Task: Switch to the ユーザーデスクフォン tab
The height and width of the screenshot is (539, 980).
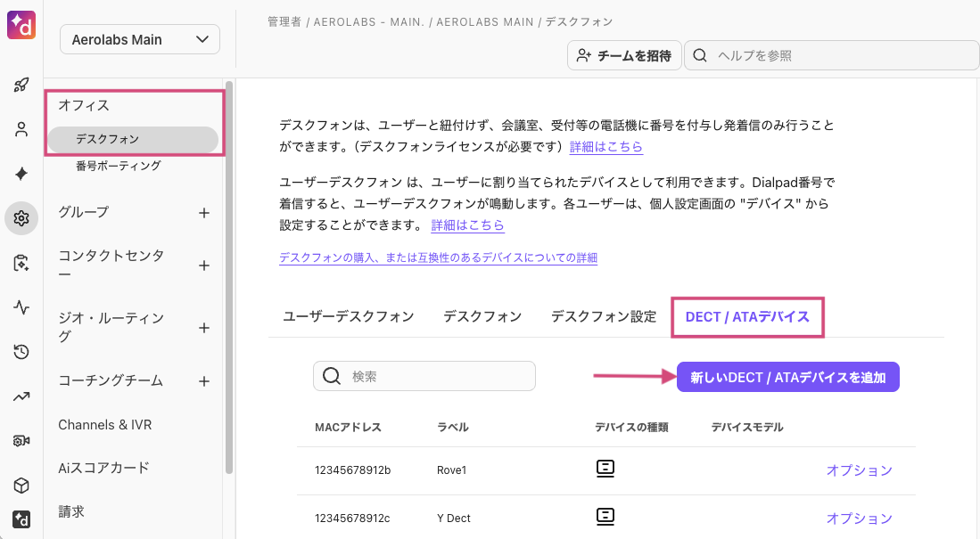Action: click(349, 317)
